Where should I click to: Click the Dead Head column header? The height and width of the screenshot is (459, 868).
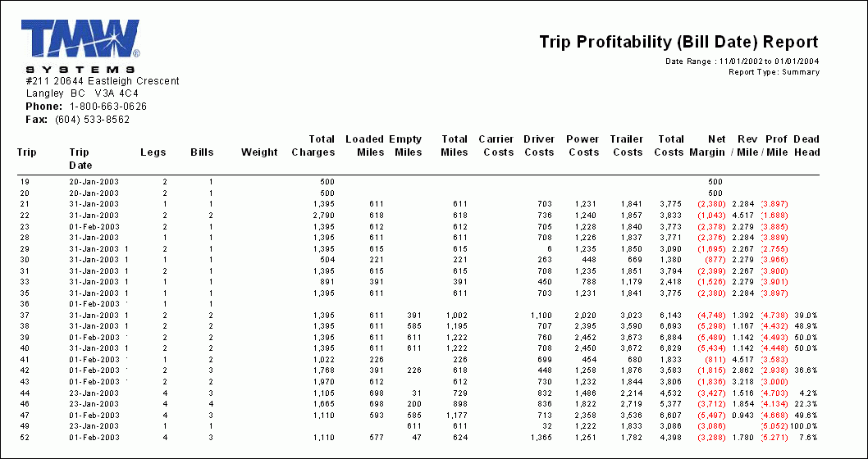(x=806, y=146)
